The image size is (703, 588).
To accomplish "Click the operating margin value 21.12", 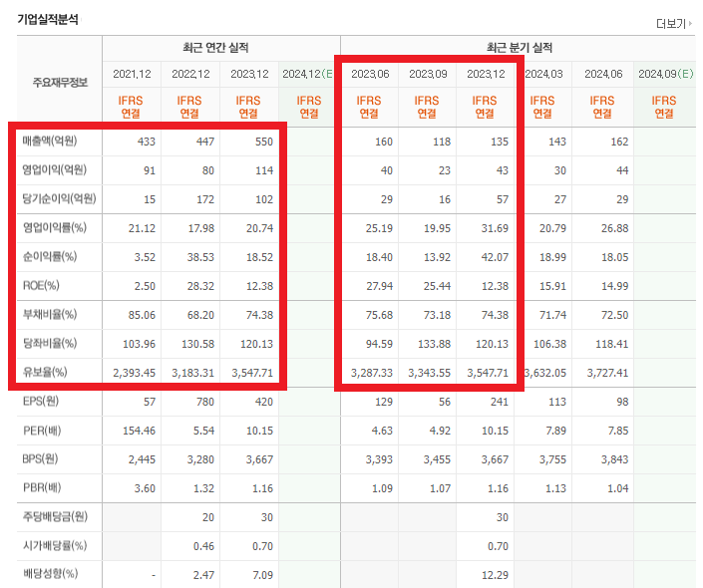I will [x=142, y=228].
